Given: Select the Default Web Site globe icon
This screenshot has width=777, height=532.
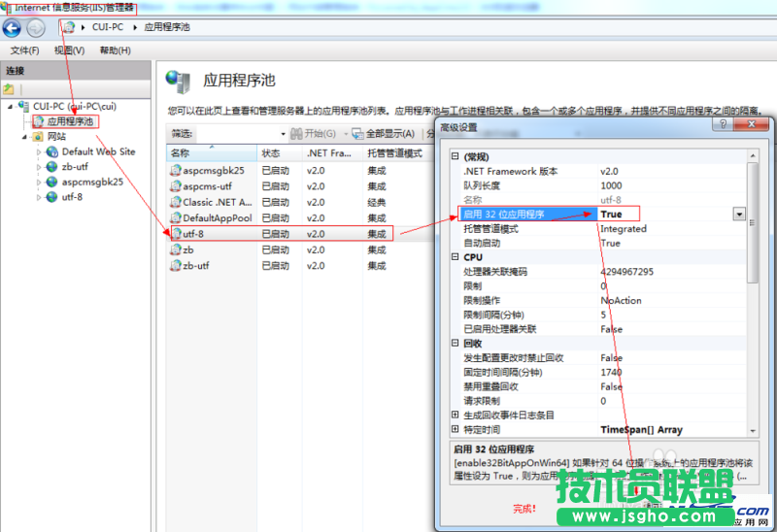Looking at the screenshot, I should point(52,152).
